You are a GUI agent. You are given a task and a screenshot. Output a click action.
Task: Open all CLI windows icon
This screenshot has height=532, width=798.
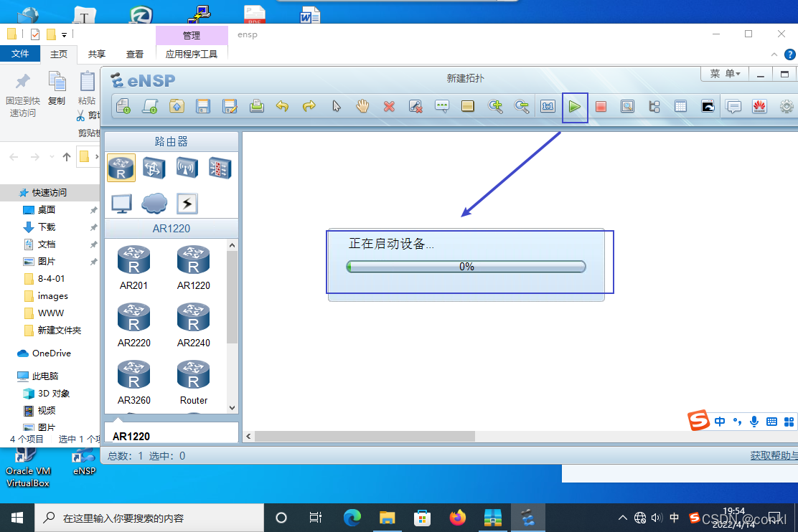[708, 106]
